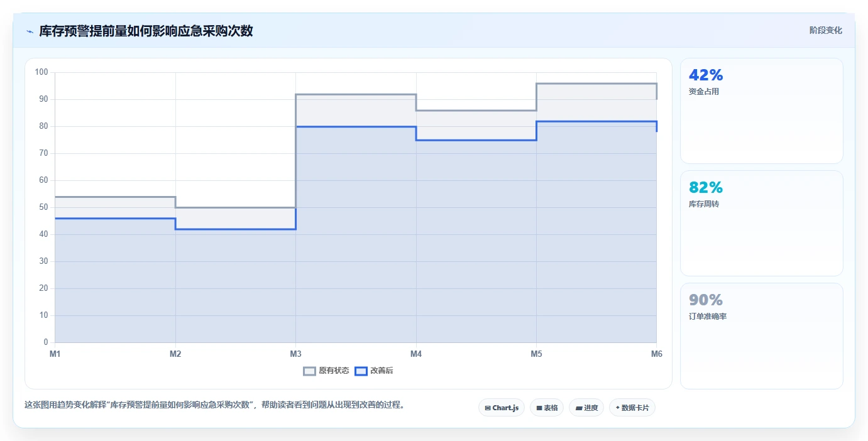
Task: Click the 库存周转 label
Action: pyautogui.click(x=704, y=204)
